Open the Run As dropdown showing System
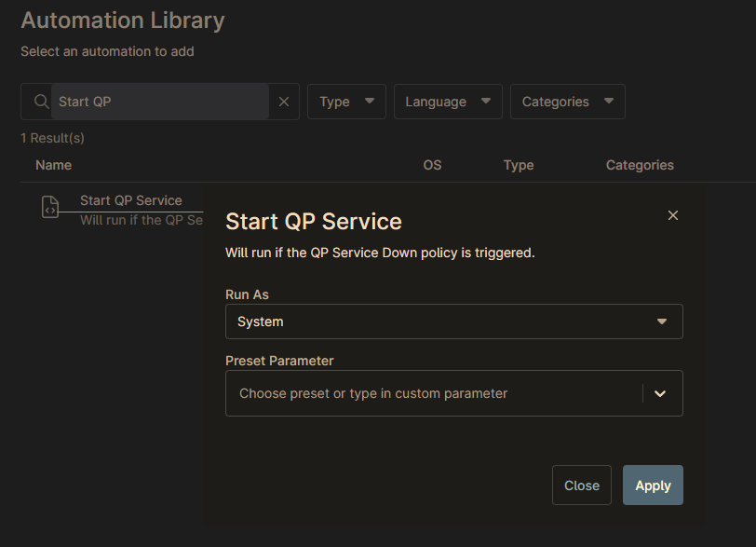This screenshot has width=756, height=547. 453,321
